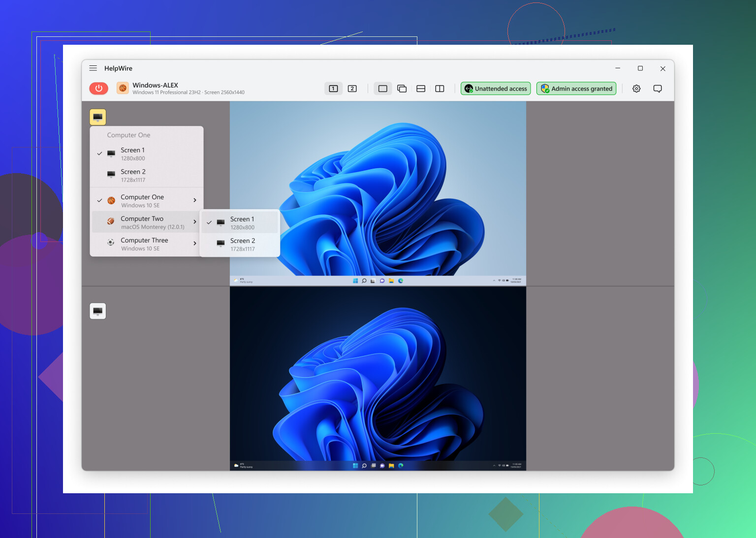Click the red power disconnect button

pos(98,89)
